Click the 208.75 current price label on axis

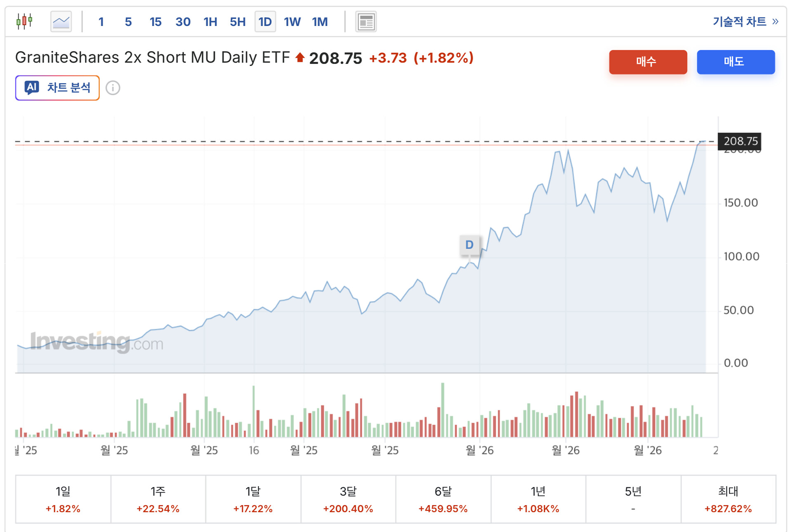(740, 141)
